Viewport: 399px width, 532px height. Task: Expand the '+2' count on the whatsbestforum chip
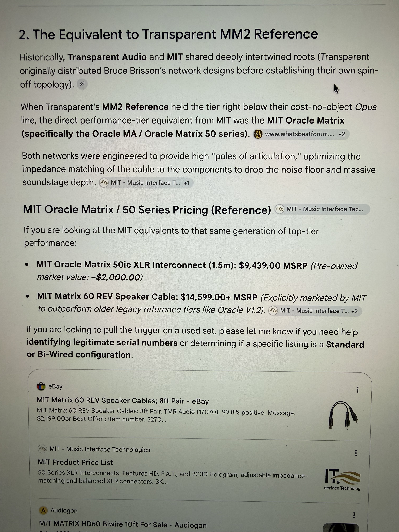[341, 134]
